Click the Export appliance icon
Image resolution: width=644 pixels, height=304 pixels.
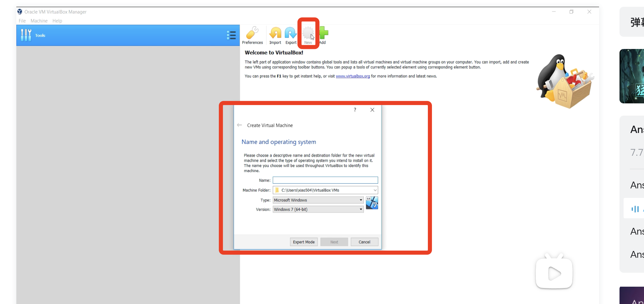pyautogui.click(x=291, y=35)
